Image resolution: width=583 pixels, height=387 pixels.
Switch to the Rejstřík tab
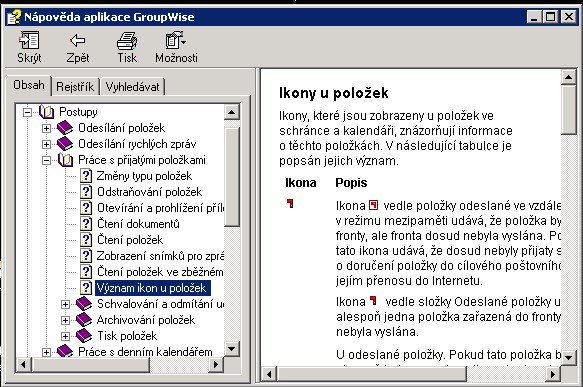tap(75, 87)
